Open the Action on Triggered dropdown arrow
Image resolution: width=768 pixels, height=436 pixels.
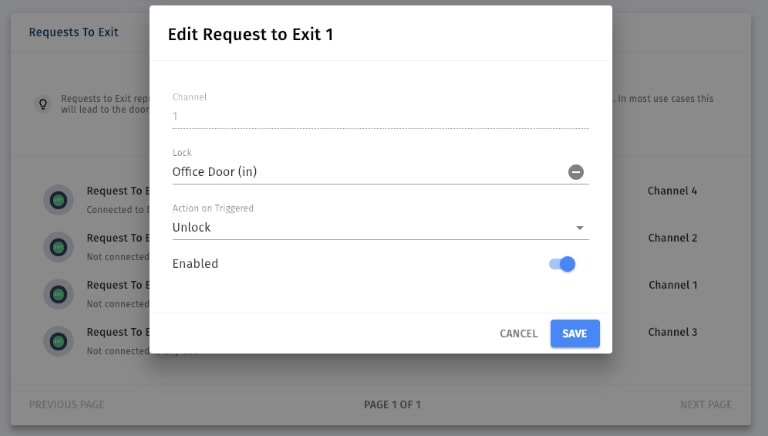coord(579,228)
